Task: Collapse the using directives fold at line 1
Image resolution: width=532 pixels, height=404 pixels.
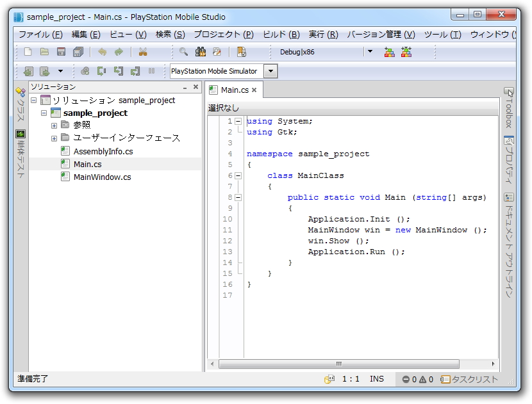Action: 238,121
